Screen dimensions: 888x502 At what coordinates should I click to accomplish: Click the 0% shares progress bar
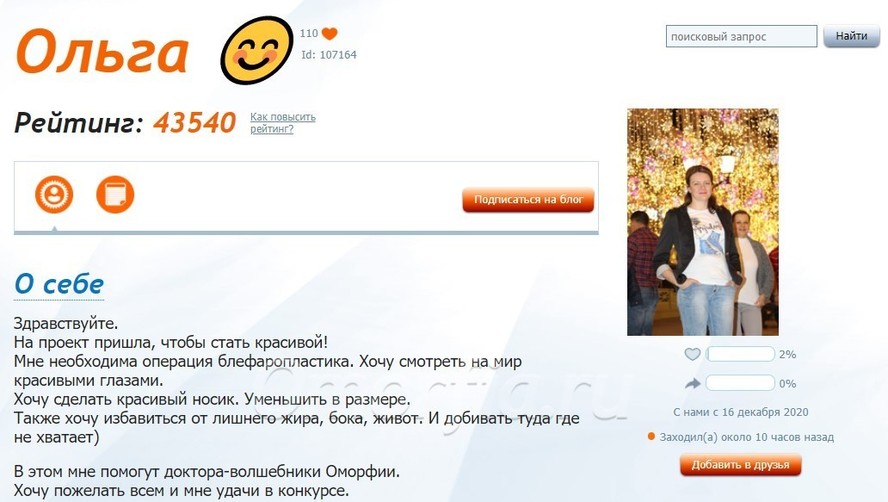pyautogui.click(x=741, y=384)
